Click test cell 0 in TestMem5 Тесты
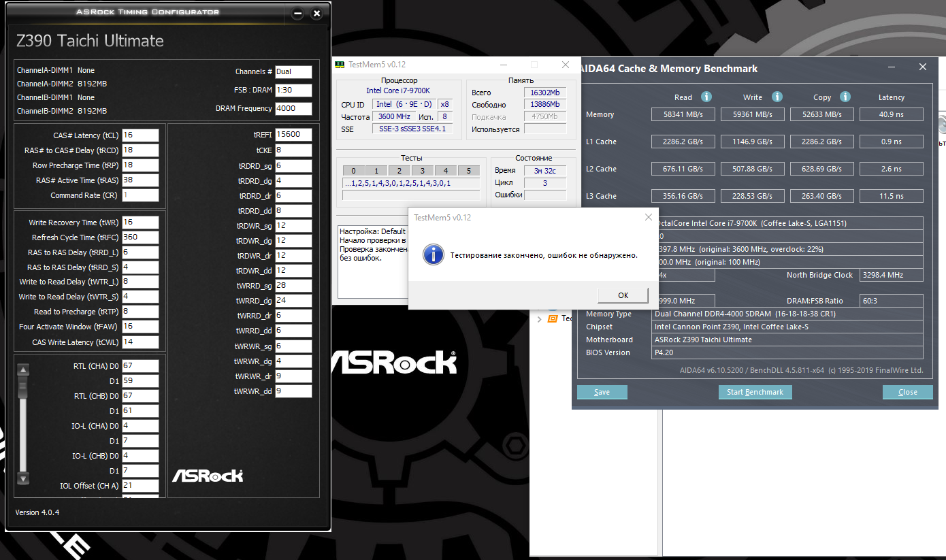The width and height of the screenshot is (946, 560). click(353, 171)
